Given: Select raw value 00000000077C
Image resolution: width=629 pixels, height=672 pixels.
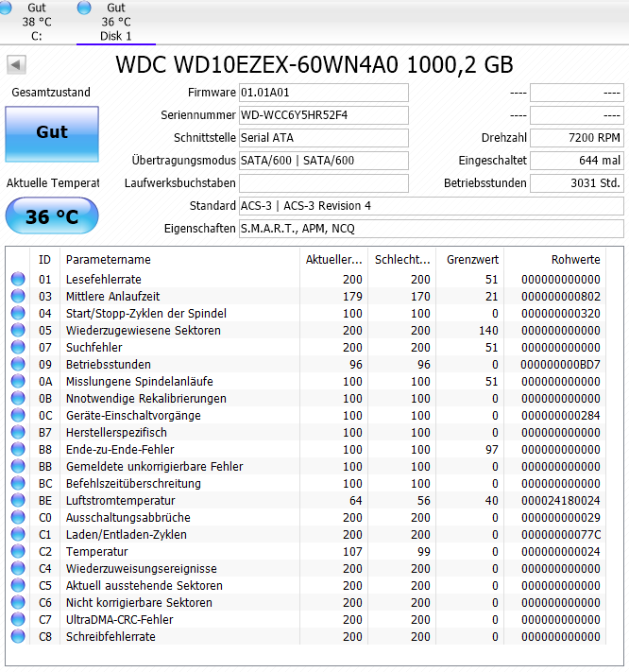Looking at the screenshot, I should pyautogui.click(x=560, y=534).
